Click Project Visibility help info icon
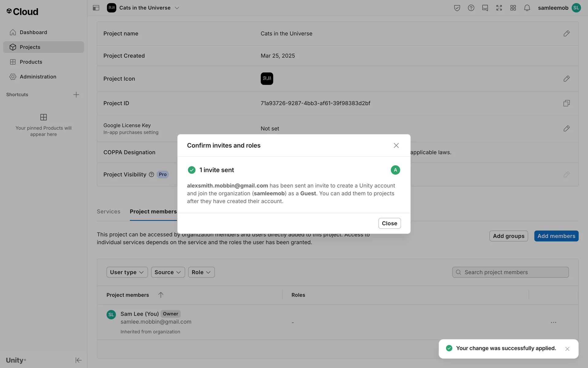 click(x=151, y=174)
